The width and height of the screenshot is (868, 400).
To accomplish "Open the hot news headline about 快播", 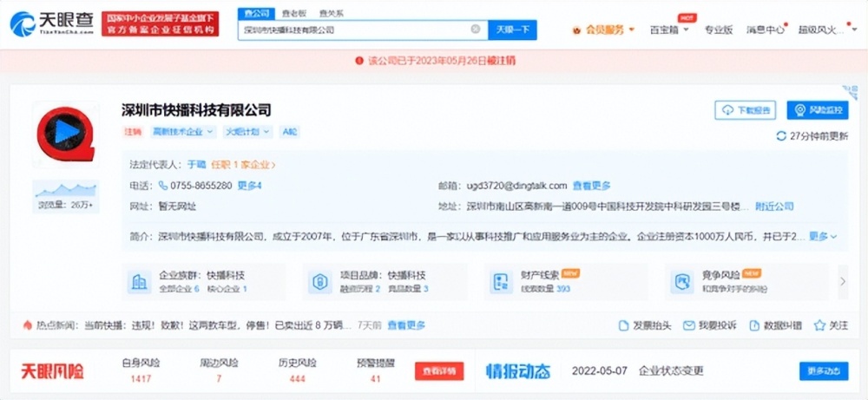I will click(x=218, y=325).
